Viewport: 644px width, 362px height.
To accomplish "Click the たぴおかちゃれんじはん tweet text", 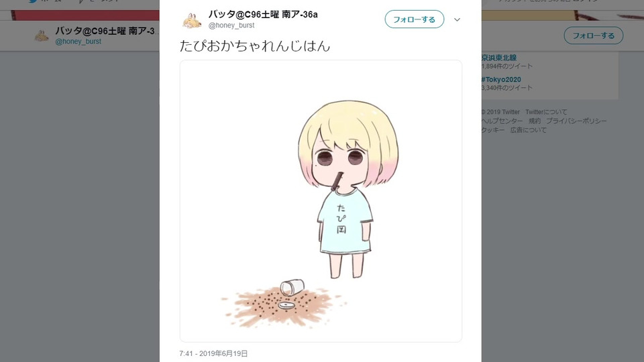I will pos(255,46).
